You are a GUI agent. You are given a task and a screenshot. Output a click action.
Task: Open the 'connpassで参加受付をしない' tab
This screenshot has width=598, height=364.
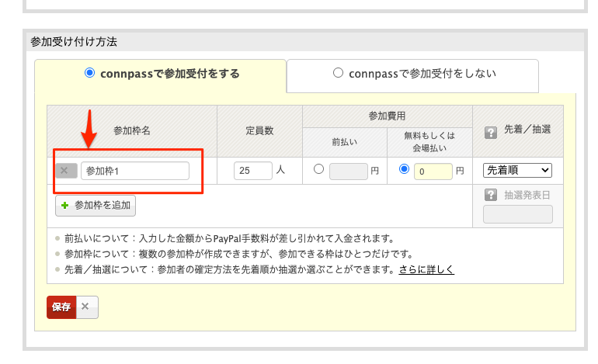pyautogui.click(x=412, y=75)
